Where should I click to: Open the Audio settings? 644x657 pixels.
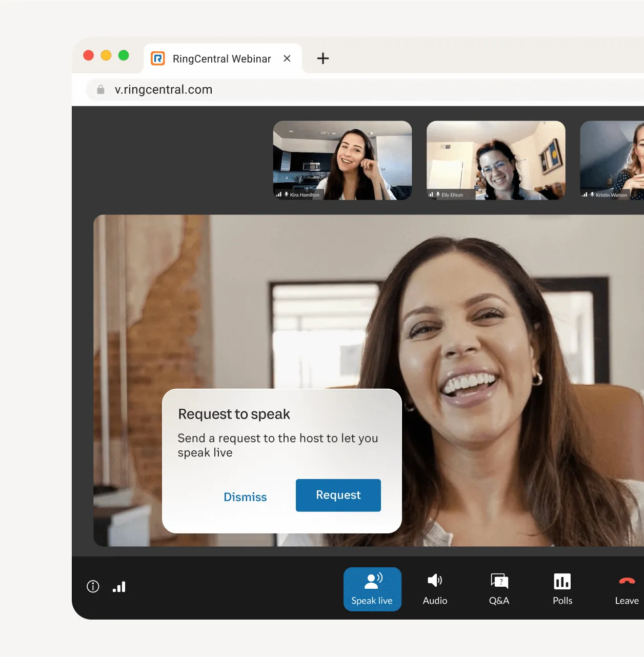435,589
